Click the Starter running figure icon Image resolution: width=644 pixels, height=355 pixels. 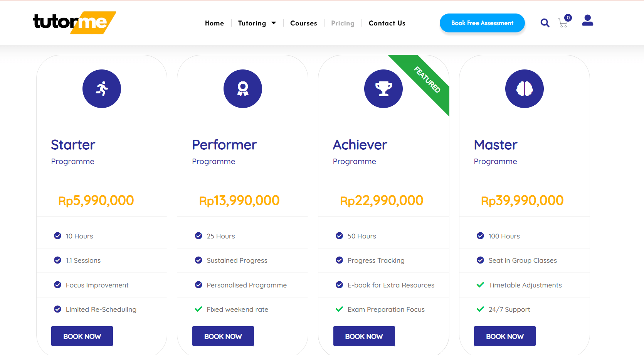[x=102, y=89]
